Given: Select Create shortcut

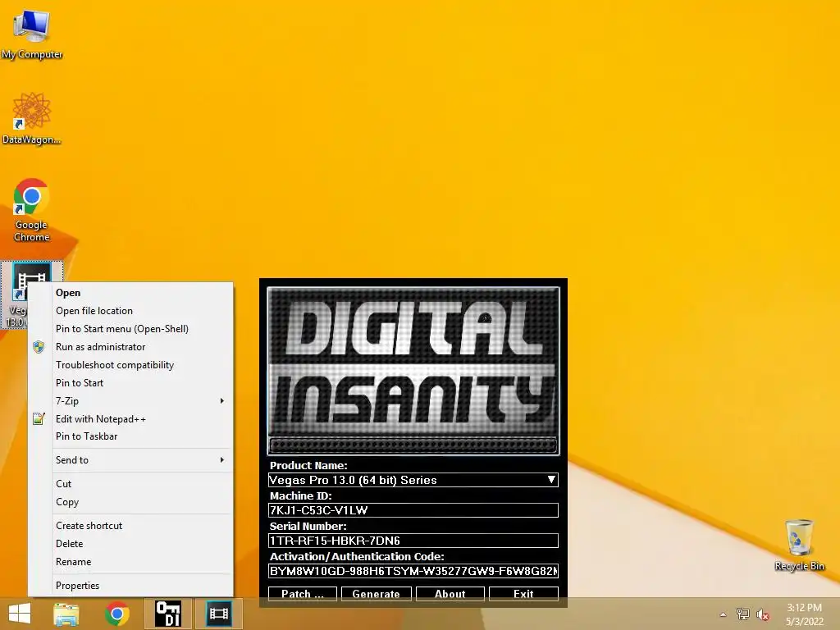Looking at the screenshot, I should pyautogui.click(x=130, y=526).
